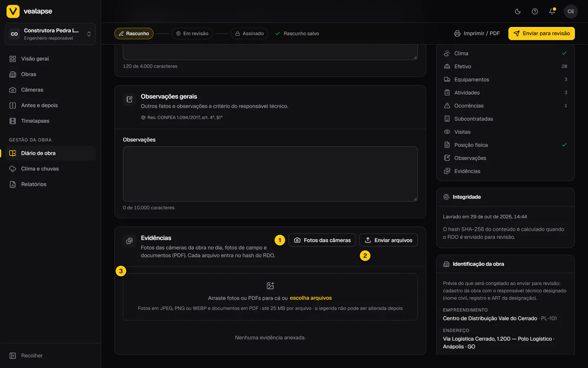
Task: Click the Equipamentos truck icon
Action: [447, 80]
